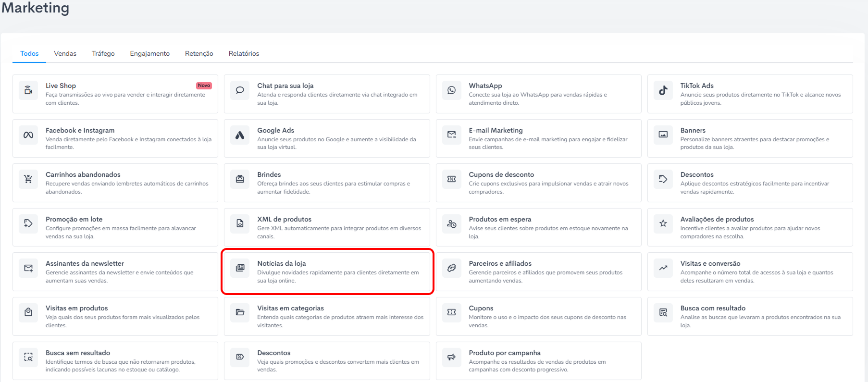Viewport: 868px width, 382px height.
Task: Open the Visitas em produtos title
Action: click(x=76, y=308)
